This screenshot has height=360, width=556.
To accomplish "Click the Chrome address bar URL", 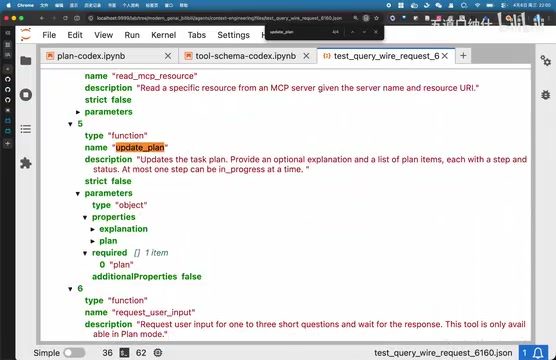I will coord(219,18).
